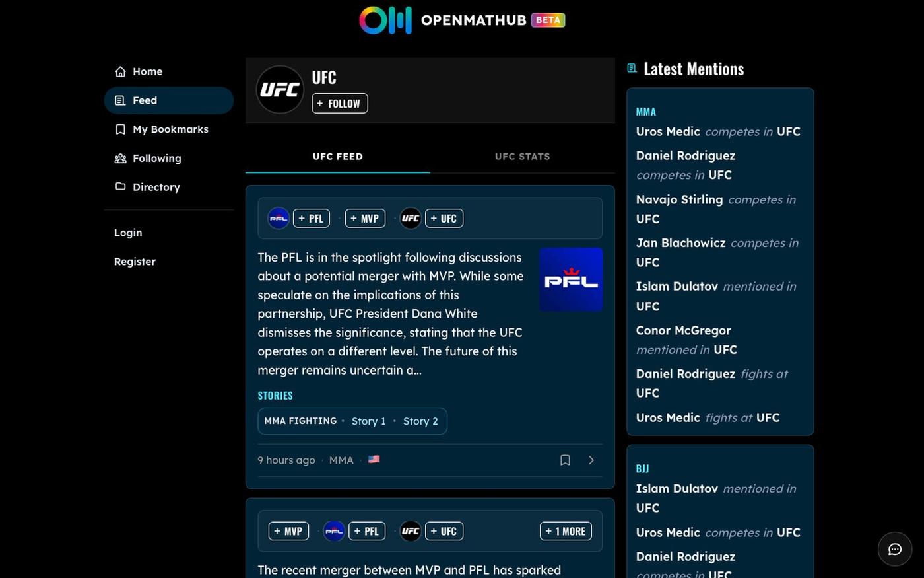Open 'Jan Blachowicz competes in UFC' mention
The image size is (924, 578).
717,252
